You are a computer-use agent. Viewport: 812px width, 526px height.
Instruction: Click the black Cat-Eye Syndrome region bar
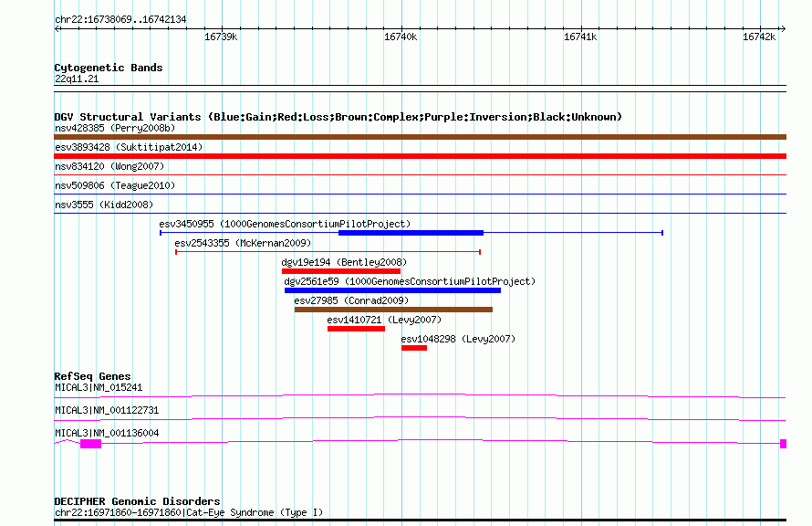(420, 521)
